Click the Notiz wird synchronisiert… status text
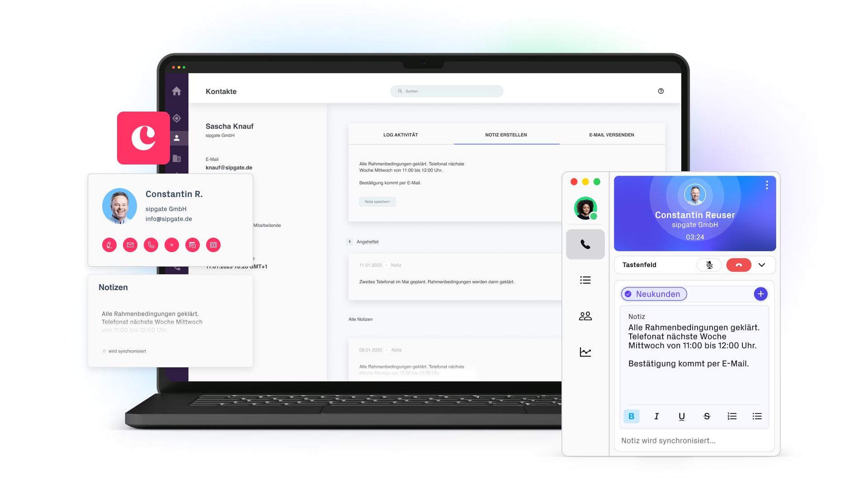 click(x=668, y=441)
